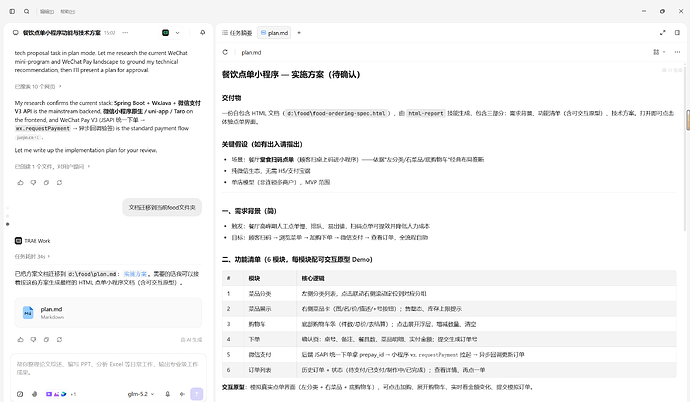This screenshot has height=402, width=690.
Task: Dislike the first assistant reply
Action: [33, 183]
